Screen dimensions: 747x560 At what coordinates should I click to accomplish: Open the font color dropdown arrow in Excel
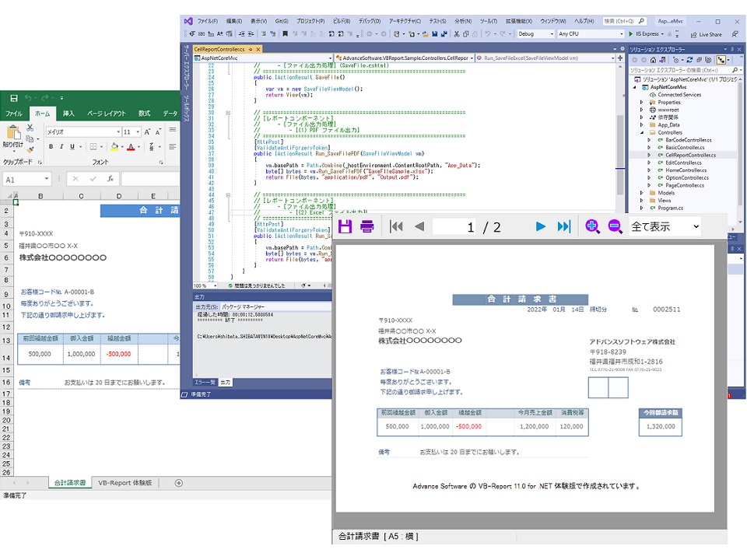139,147
